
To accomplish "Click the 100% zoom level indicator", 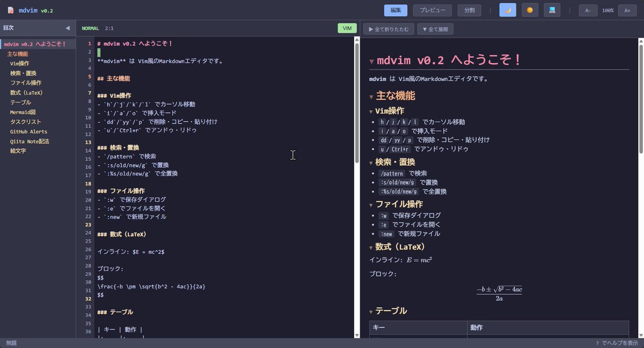I will [608, 10].
